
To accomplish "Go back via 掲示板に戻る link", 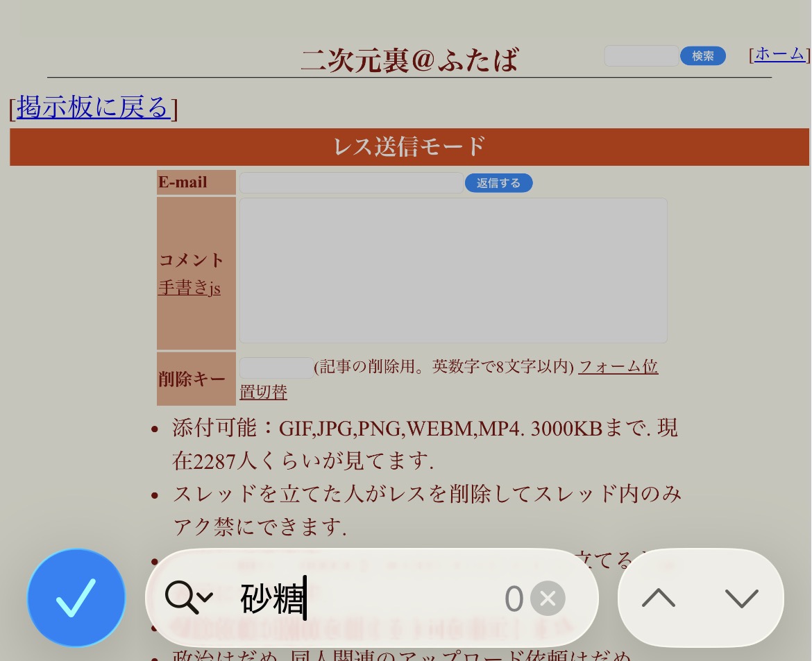I will (x=93, y=108).
